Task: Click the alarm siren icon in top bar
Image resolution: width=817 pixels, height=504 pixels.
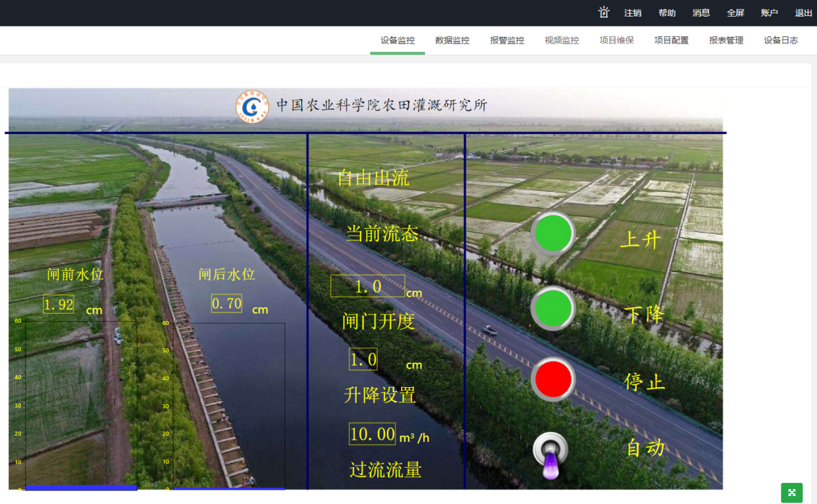Action: [604, 13]
